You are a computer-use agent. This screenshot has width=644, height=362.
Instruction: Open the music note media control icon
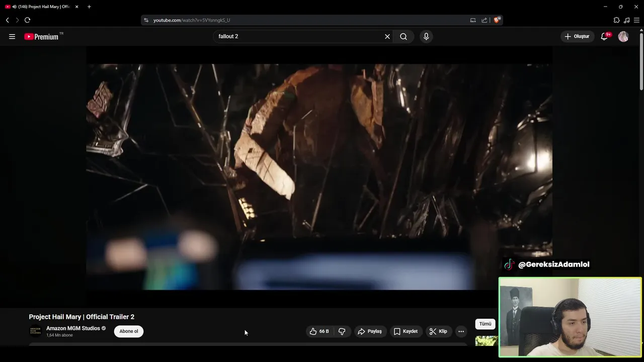626,20
